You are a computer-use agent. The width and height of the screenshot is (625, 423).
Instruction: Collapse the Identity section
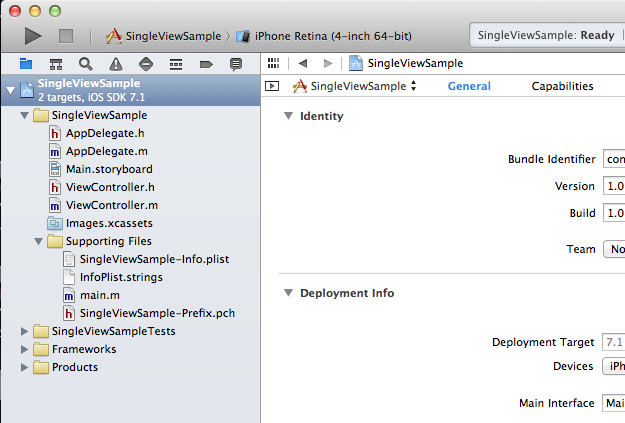[288, 116]
